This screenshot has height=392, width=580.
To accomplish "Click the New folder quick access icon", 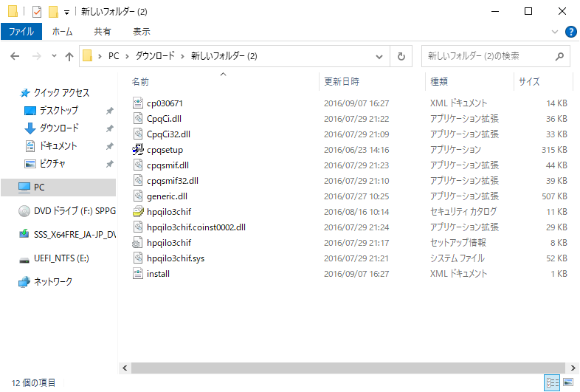I will pos(53,12).
